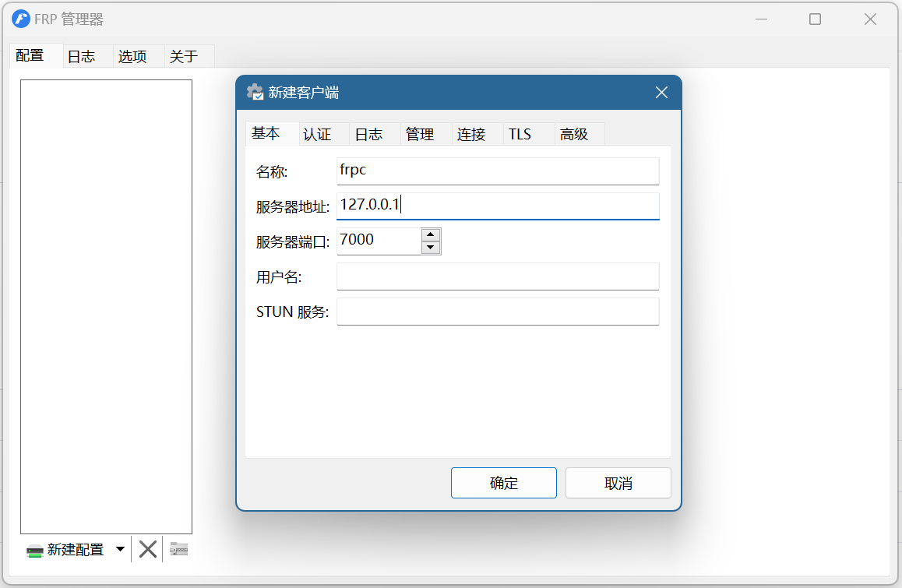Click the 名称 field containing frpc
This screenshot has height=588, width=902.
pos(498,171)
